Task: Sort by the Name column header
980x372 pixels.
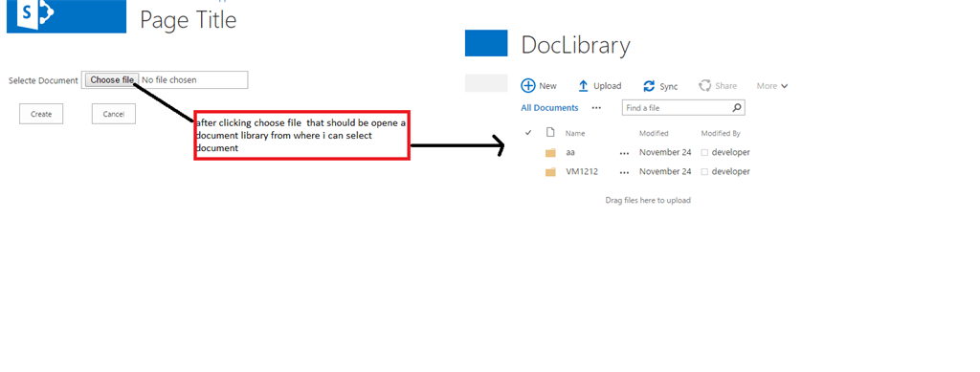Action: (575, 133)
